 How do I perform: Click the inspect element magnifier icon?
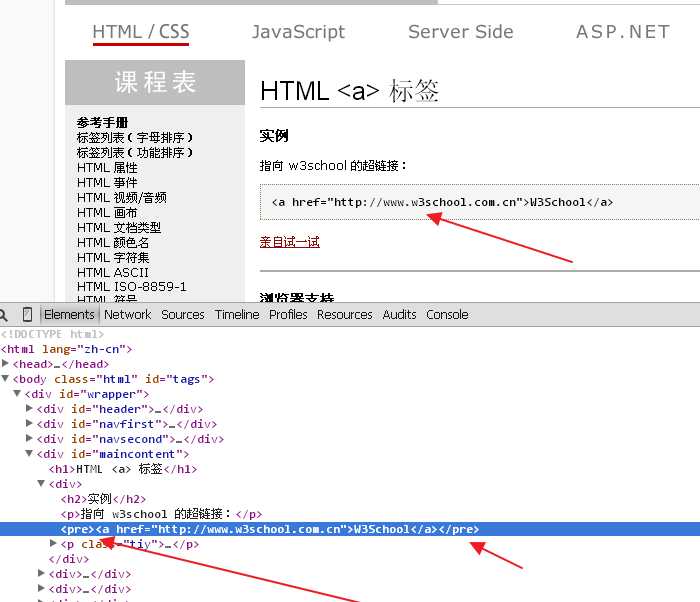(x=5, y=315)
